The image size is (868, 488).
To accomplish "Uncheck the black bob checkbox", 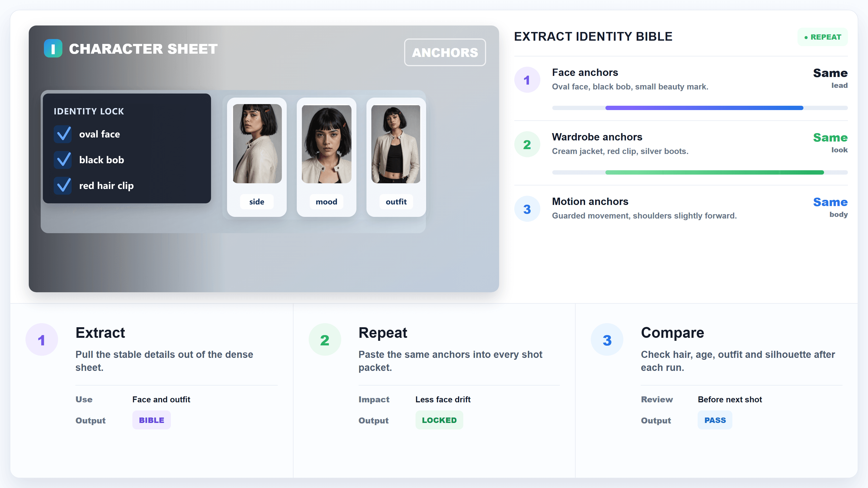I will tap(63, 160).
